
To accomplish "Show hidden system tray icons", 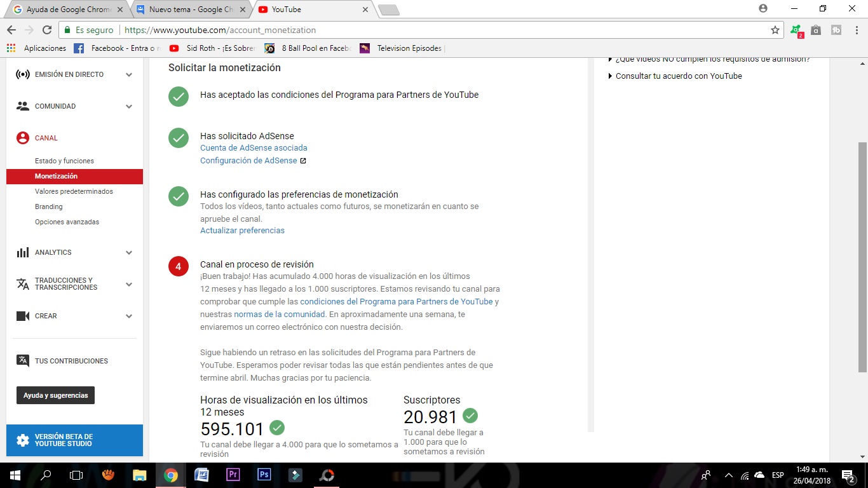I will click(729, 475).
